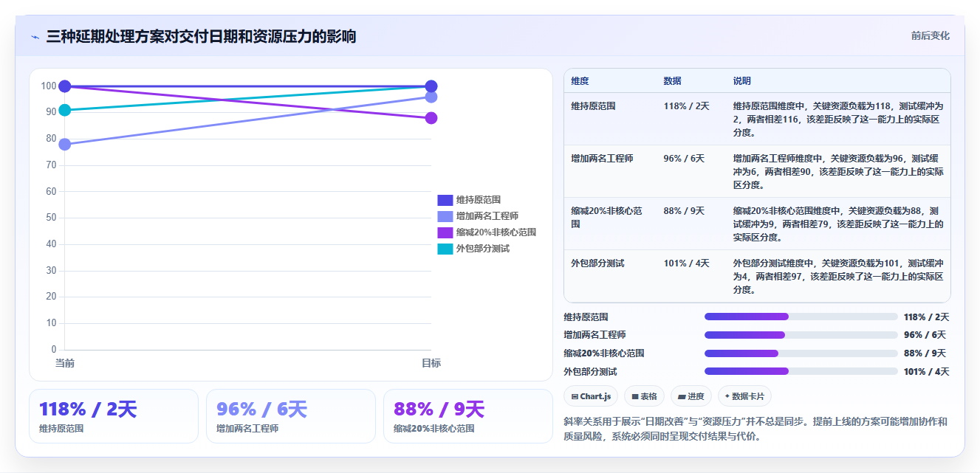Click the Chart.js tag chip
980x473 pixels.
click(591, 396)
